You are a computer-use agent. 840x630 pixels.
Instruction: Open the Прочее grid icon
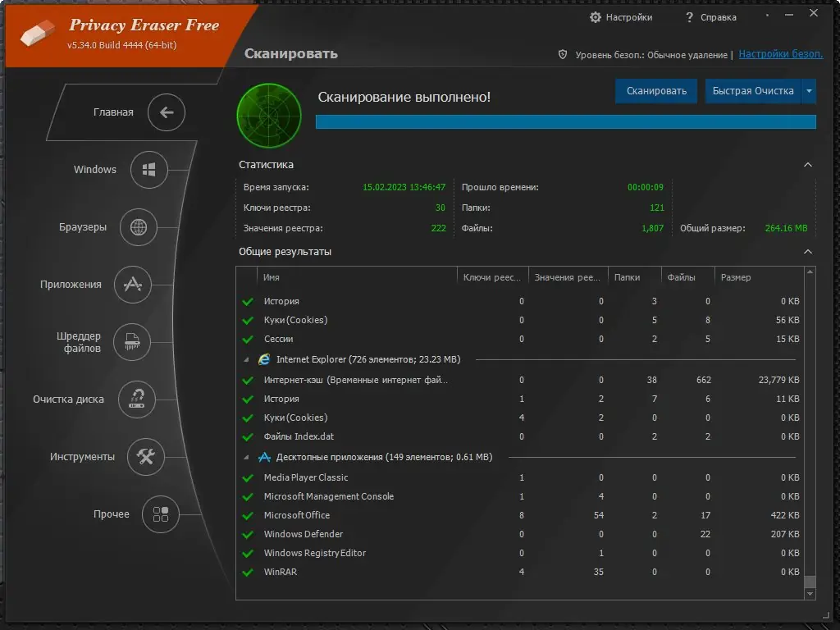click(x=161, y=514)
